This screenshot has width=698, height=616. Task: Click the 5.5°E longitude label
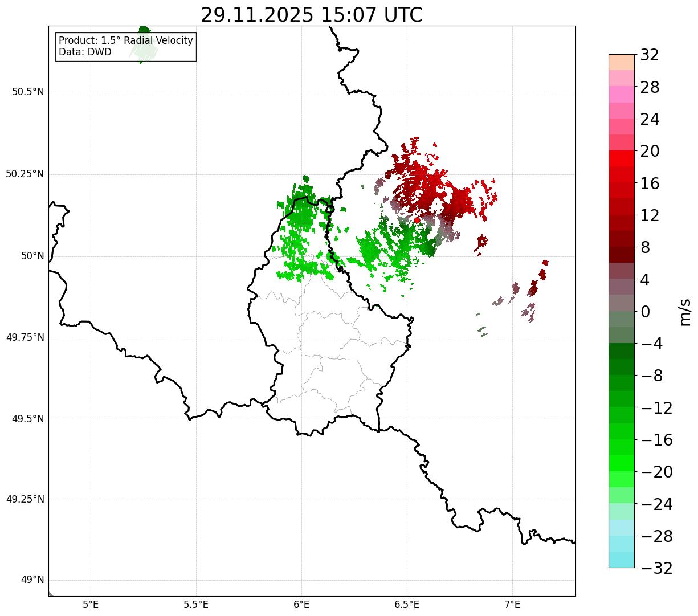196,605
